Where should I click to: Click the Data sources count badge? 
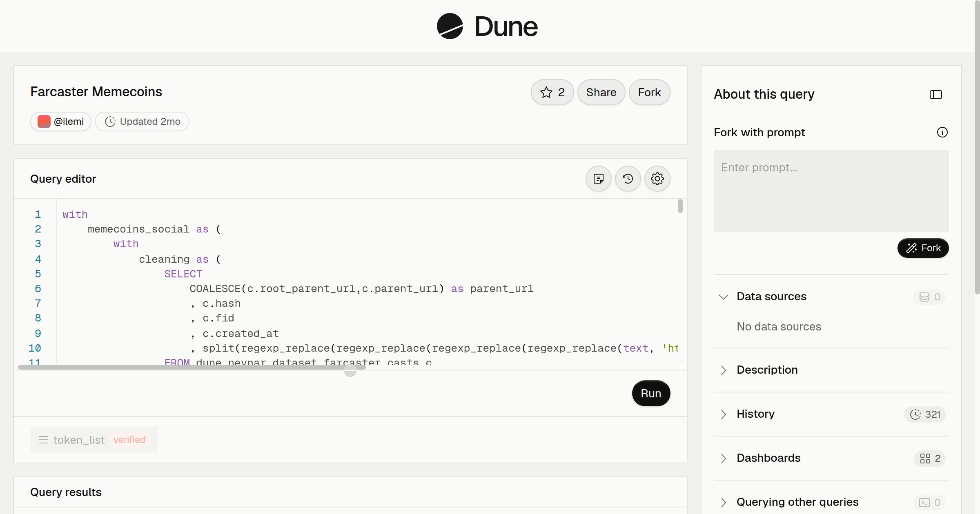pos(929,297)
